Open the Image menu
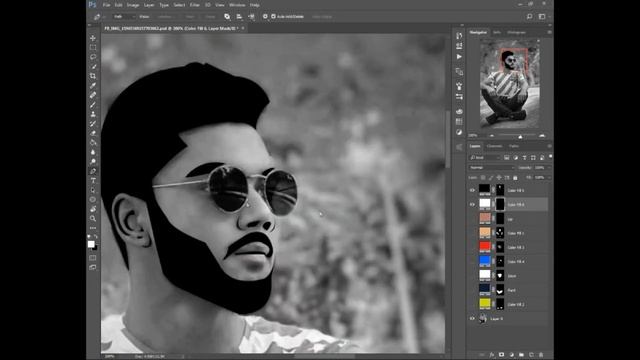 (133, 5)
